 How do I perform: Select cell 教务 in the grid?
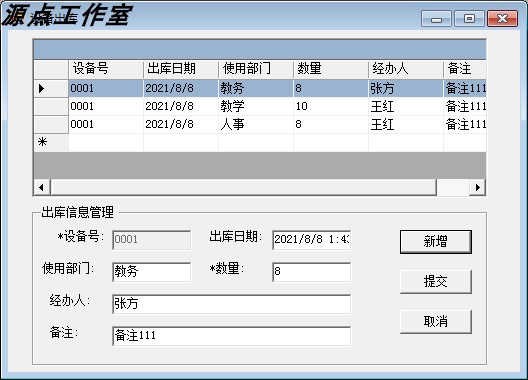point(256,89)
